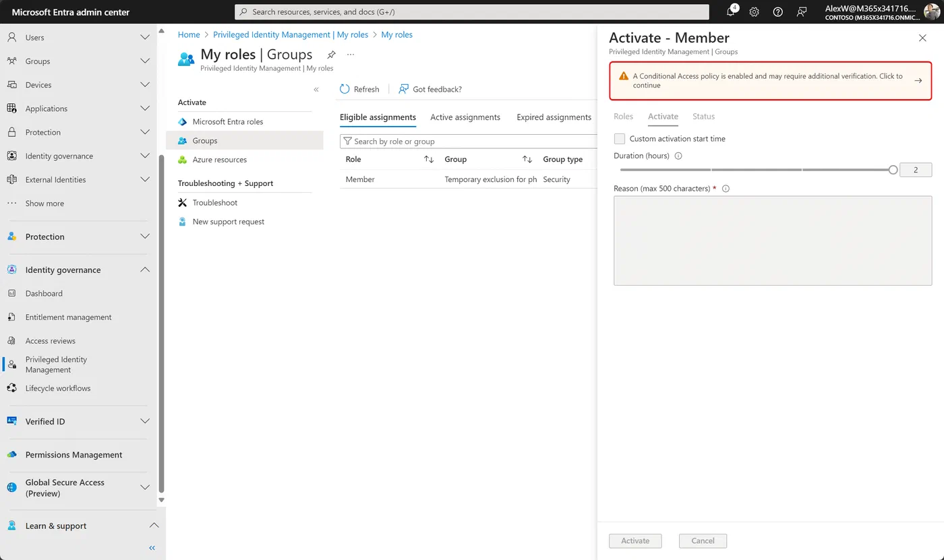Switch to Expired assignments tab
This screenshot has width=944, height=560.
(x=554, y=117)
